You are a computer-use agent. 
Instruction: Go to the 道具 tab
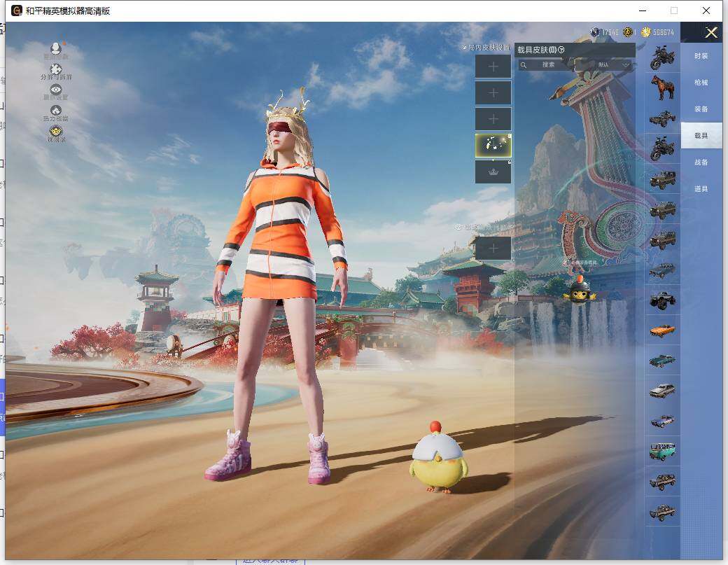tap(701, 189)
